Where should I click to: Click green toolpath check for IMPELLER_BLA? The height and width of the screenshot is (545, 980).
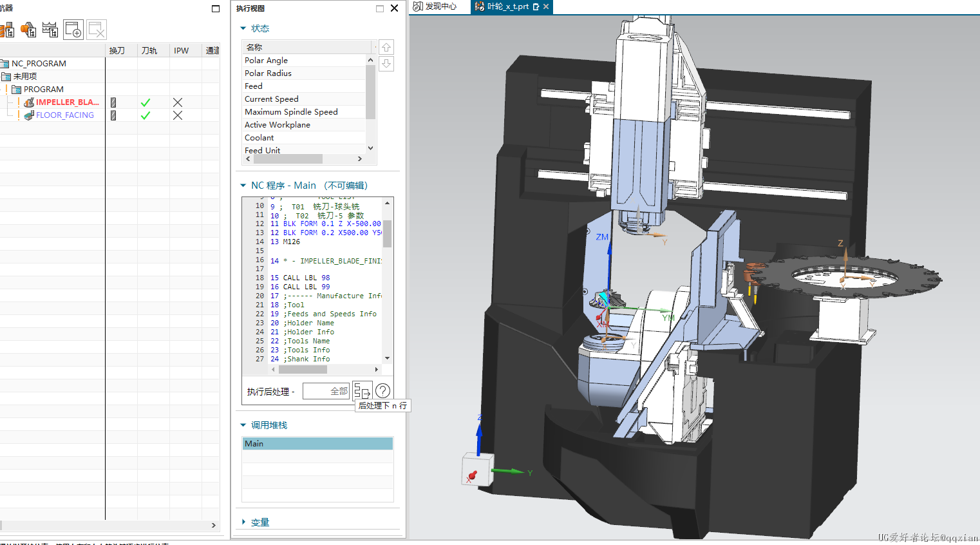pyautogui.click(x=146, y=102)
